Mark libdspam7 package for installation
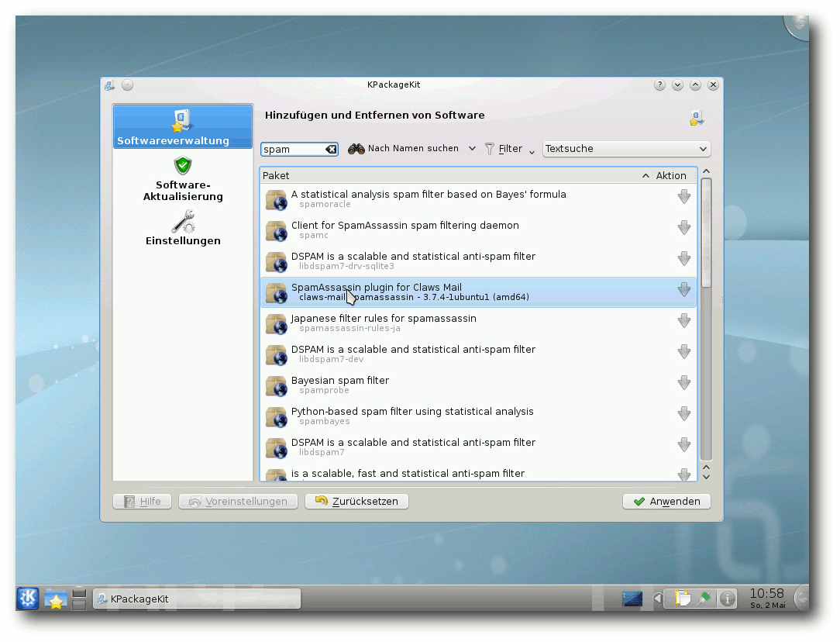The height and width of the screenshot is (642, 840). coord(683,445)
